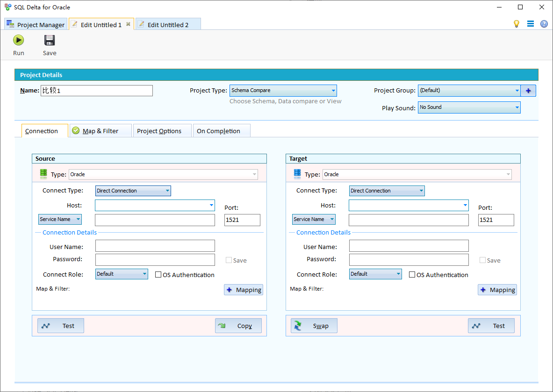Open Source Connect Type dropdown
Screen dimensions: 553x392
(x=133, y=191)
